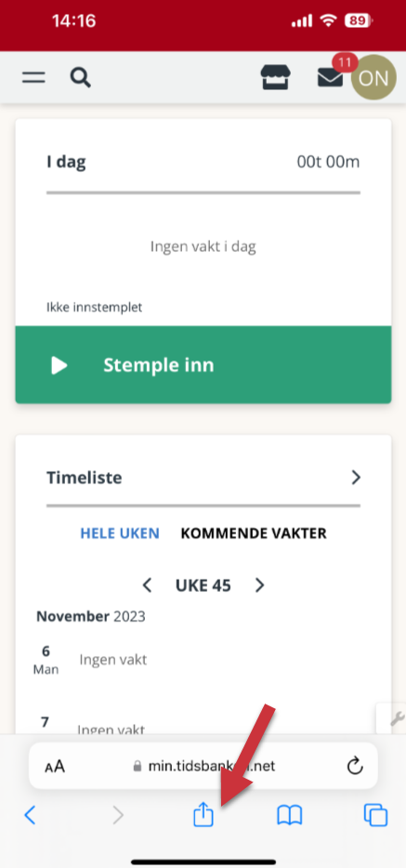Click the green Stemple inn button
Screen dimensions: 406x868
pyautogui.click(x=203, y=365)
